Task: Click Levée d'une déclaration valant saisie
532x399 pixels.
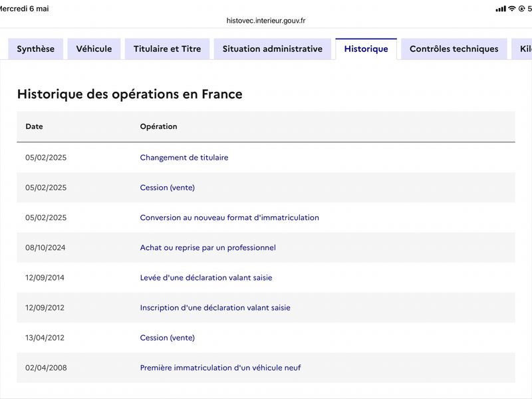Action: click(x=206, y=277)
